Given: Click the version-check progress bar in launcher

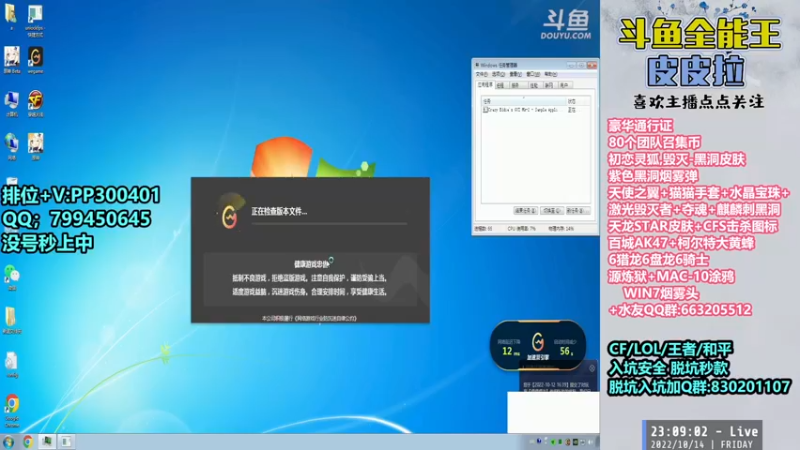Looking at the screenshot, I should (329, 223).
